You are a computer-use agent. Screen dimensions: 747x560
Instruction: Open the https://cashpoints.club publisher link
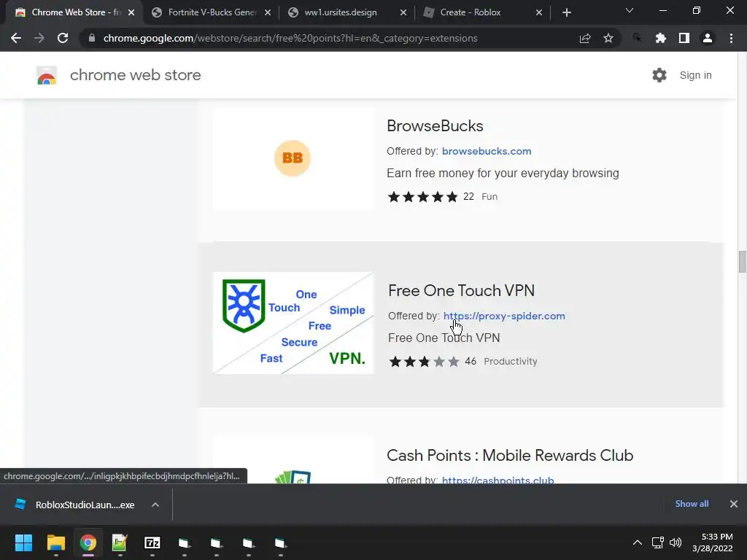click(x=498, y=480)
